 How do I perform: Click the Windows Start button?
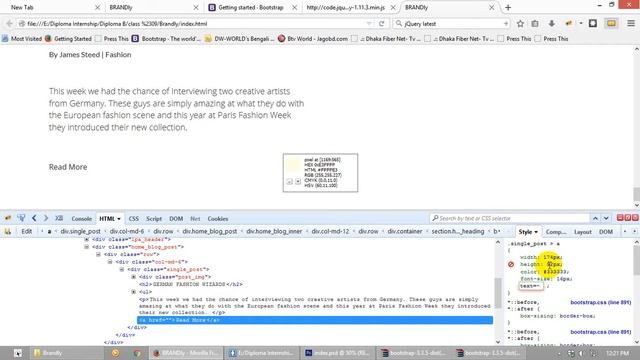click(x=17, y=353)
